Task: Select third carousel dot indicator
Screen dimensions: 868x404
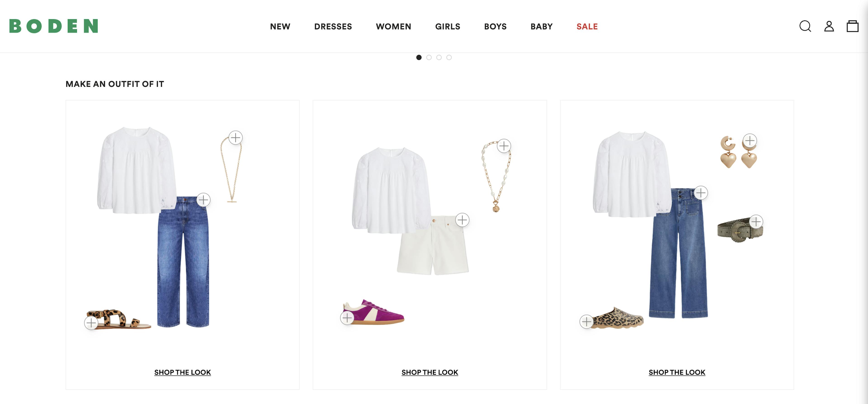Action: (x=439, y=58)
